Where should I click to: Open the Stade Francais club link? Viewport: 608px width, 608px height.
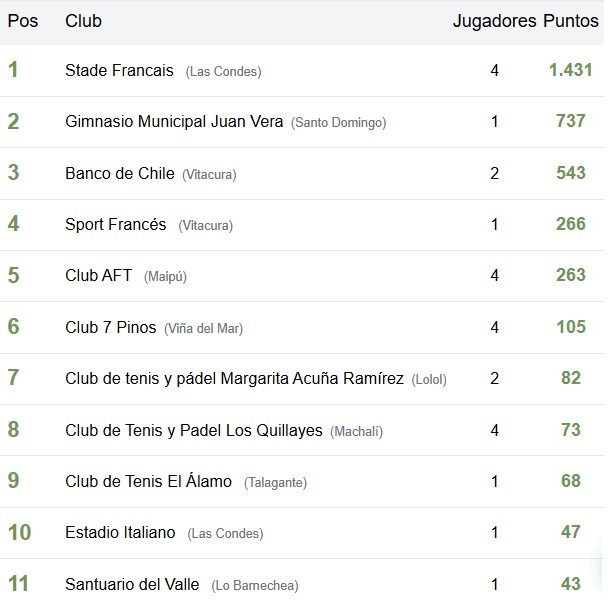click(119, 71)
